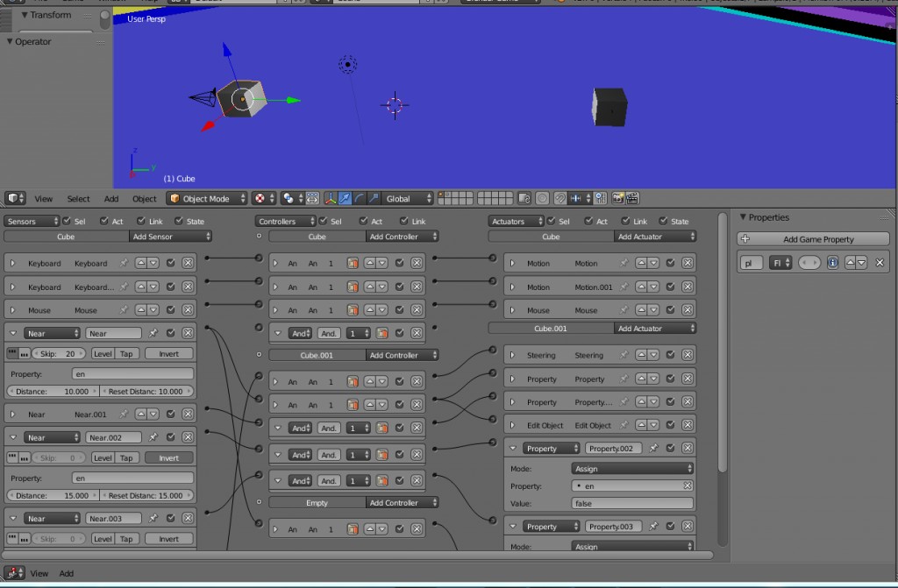Enable Invert on the Near sensor
Image resolution: width=898 pixels, height=588 pixels.
169,353
